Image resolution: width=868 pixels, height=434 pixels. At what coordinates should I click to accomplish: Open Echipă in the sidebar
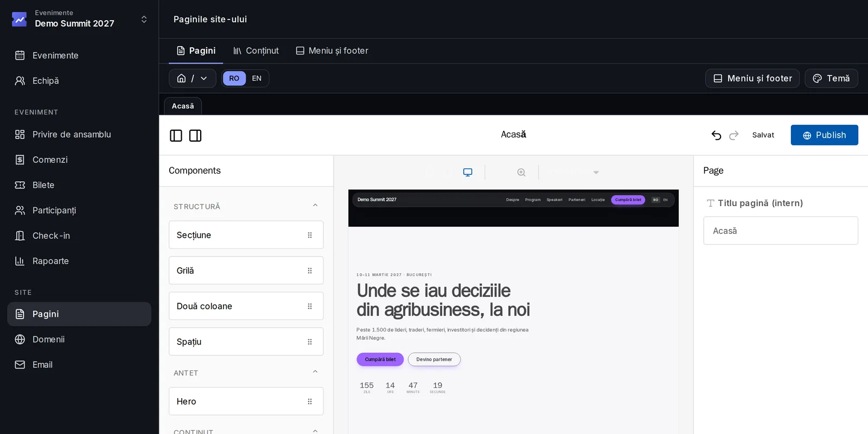point(79,81)
